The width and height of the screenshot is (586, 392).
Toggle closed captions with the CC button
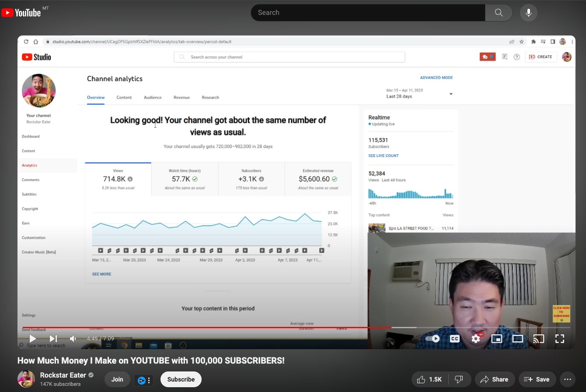(x=455, y=339)
